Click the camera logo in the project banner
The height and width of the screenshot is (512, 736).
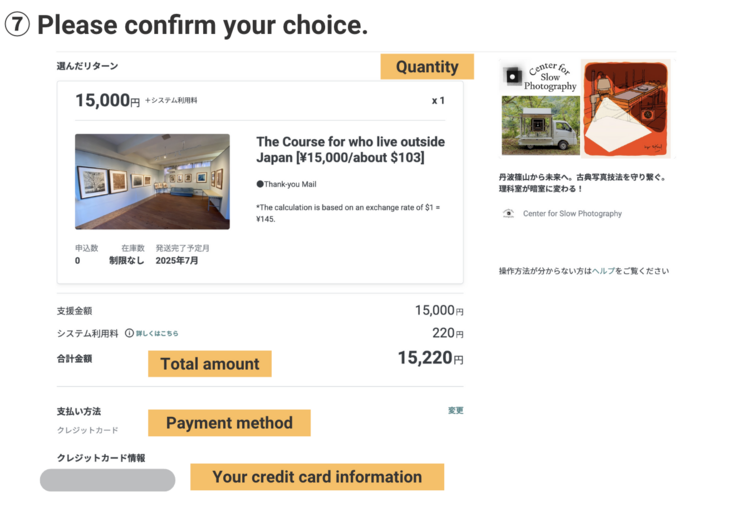click(x=513, y=77)
